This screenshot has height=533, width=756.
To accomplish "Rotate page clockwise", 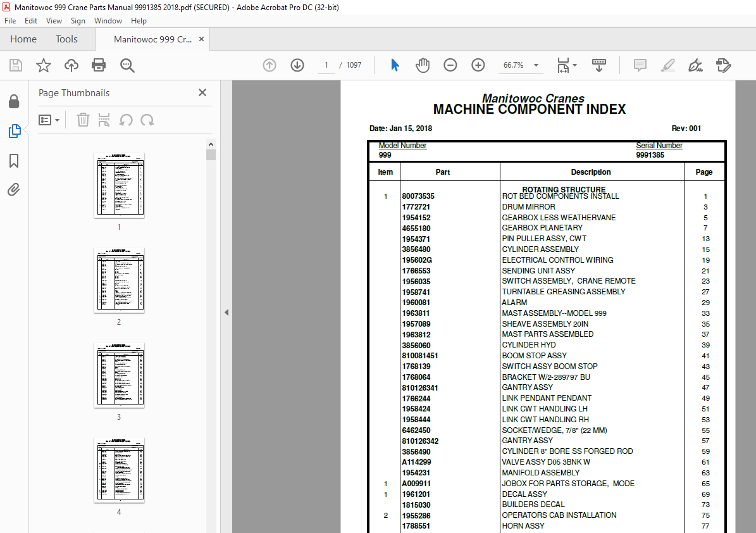I will [147, 120].
